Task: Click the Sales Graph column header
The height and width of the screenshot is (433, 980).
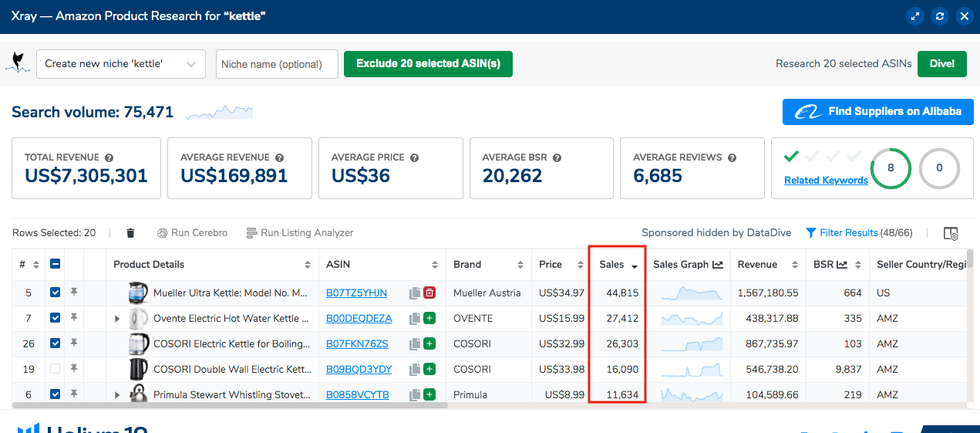Action: click(688, 265)
